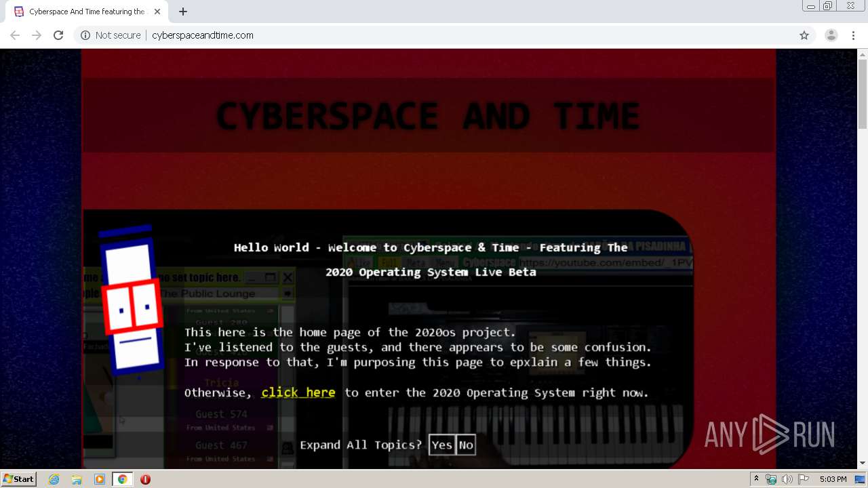Viewport: 868px width, 488px height.
Task: Open the red Opera taskbar icon
Action: [x=145, y=479]
